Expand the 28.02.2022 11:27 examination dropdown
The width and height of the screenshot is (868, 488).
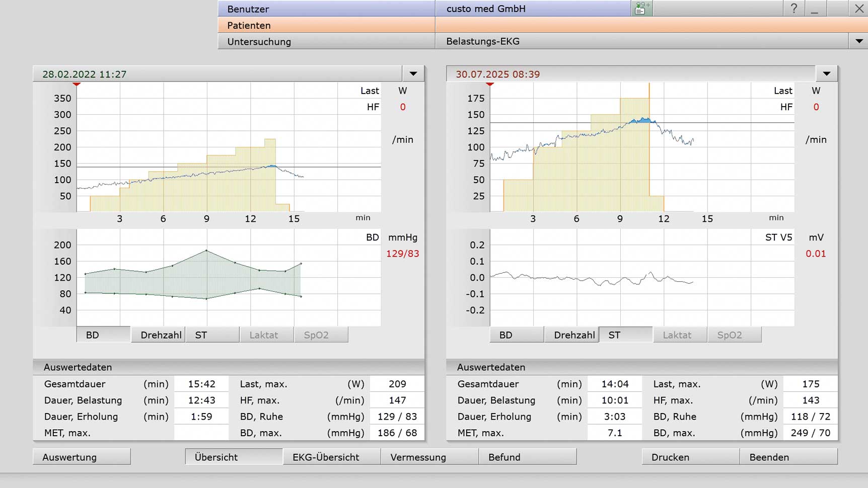[x=413, y=74]
